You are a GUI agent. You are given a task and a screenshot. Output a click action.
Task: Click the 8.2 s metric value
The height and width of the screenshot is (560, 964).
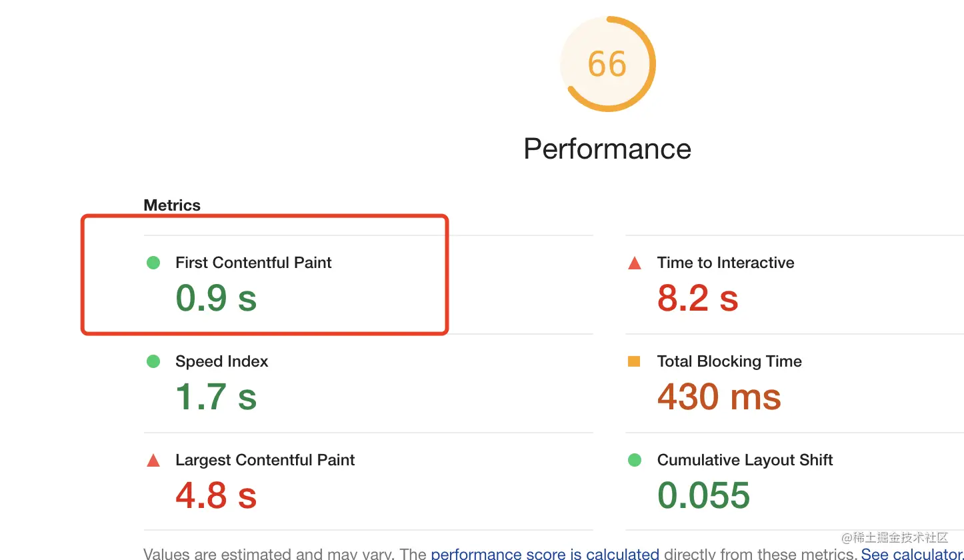click(x=697, y=297)
